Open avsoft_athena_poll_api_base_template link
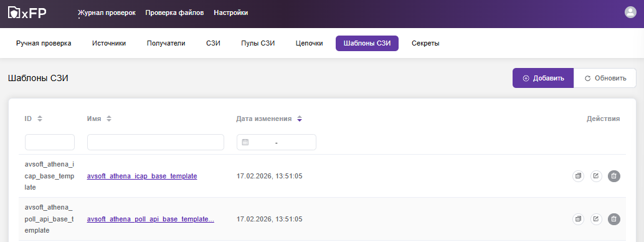 coord(151,219)
